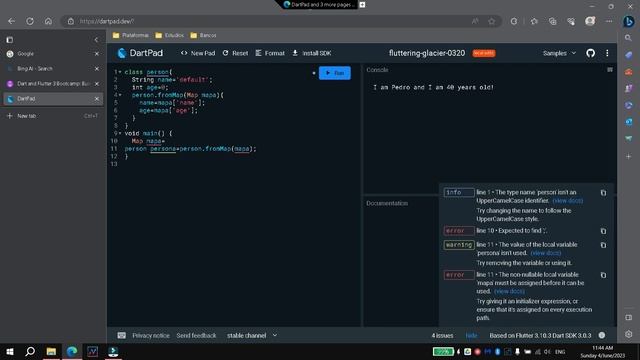Open Windows Start menu

(9, 351)
